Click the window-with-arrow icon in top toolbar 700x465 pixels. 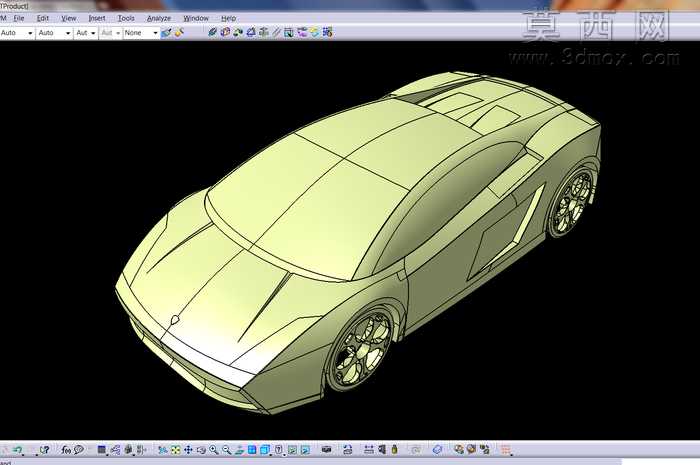point(289,32)
